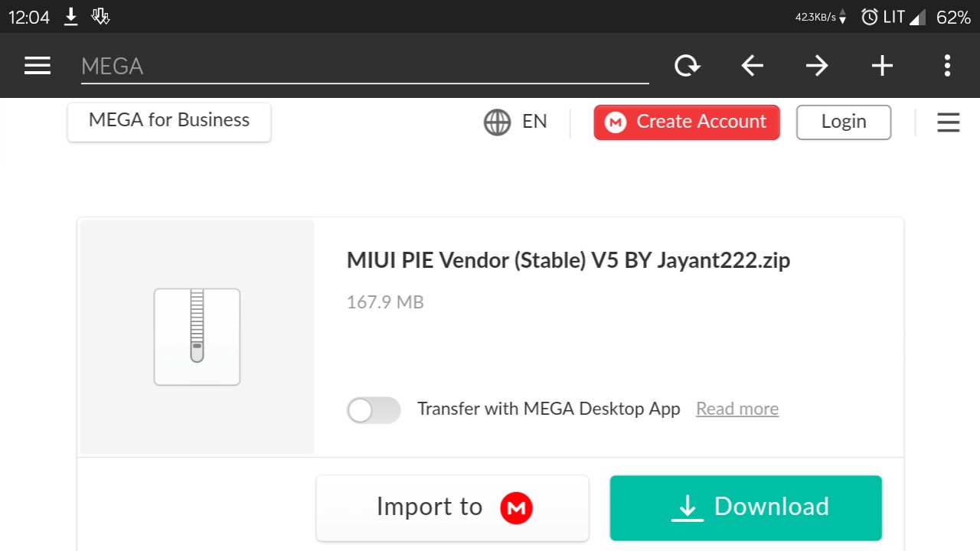
Task: Tap the second download-in-progress status icon
Action: pos(100,17)
